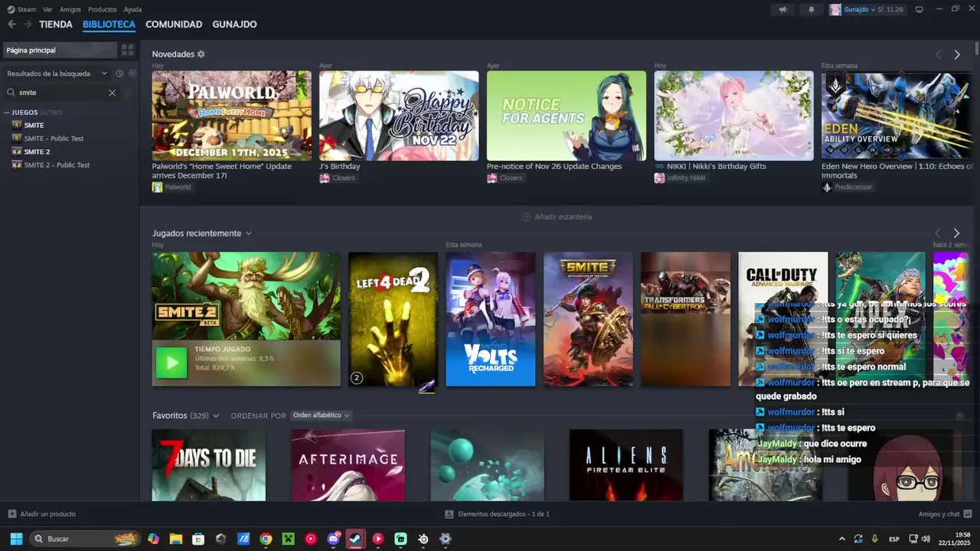
Task: Open Resultados de la búsqueda dropdown
Action: [x=57, y=73]
